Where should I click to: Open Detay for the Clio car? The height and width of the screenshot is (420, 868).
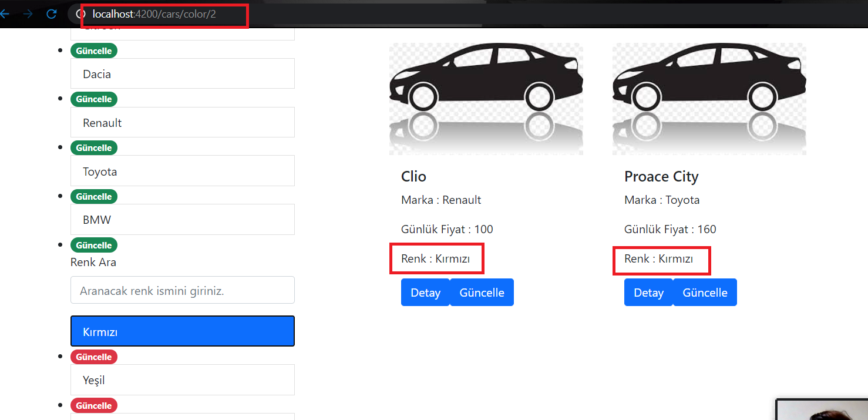tap(425, 292)
